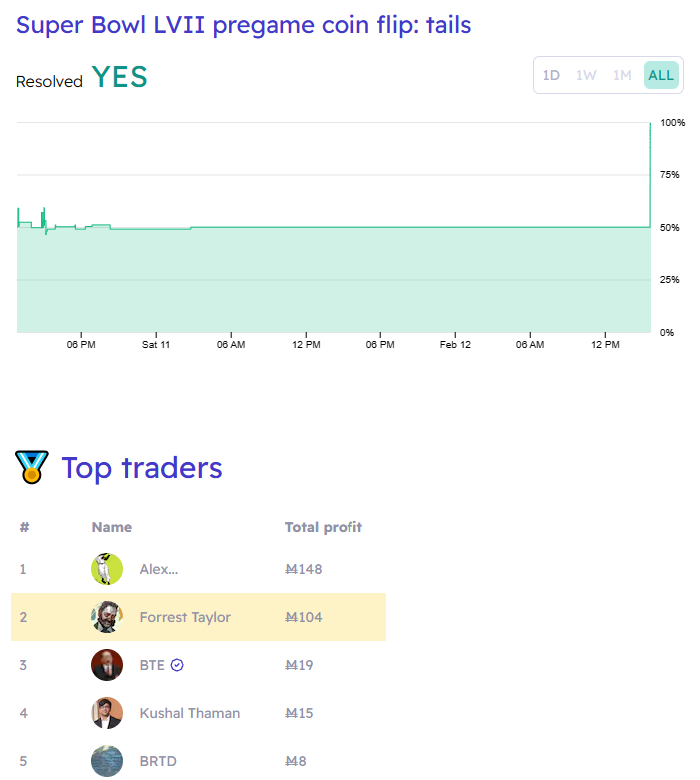This screenshot has width=700, height=780.
Task: Select the 1M time range
Action: pos(622,75)
